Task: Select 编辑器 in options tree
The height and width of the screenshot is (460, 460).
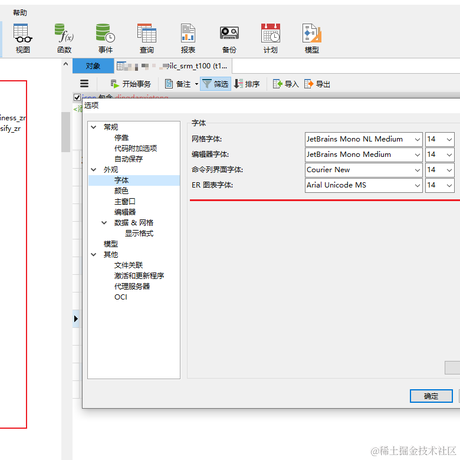Action: pyautogui.click(x=125, y=212)
